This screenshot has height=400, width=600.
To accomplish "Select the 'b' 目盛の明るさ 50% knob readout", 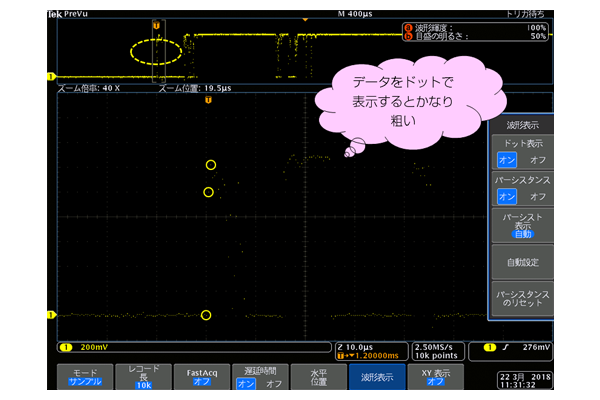I will click(476, 36).
